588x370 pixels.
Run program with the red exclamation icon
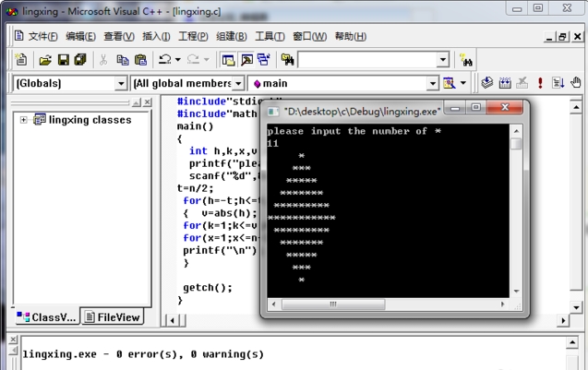click(x=540, y=83)
